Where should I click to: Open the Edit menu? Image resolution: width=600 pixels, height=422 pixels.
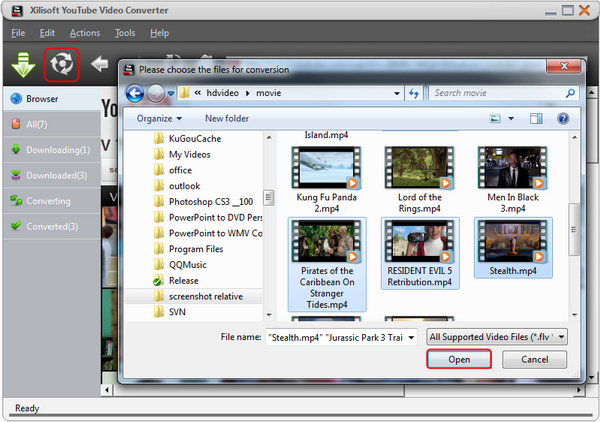(x=47, y=33)
